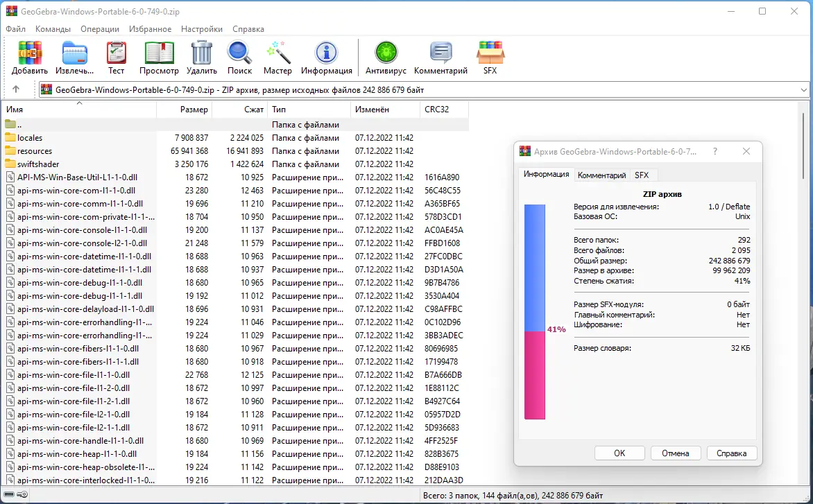
Task: Expand the address bar path dropdown
Action: pos(803,90)
